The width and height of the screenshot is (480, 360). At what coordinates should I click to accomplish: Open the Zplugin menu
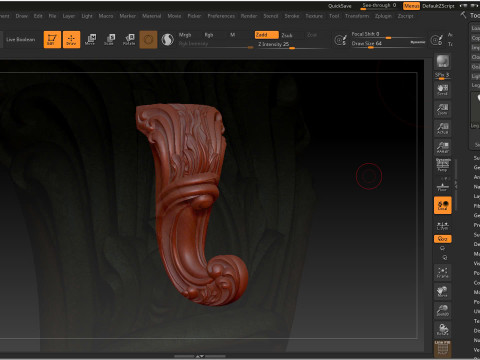click(383, 16)
